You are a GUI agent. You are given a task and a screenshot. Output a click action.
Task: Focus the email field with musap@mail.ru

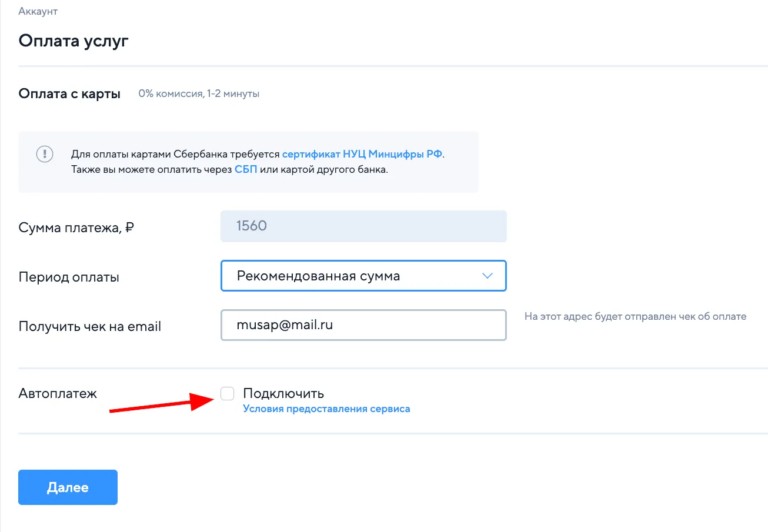coord(363,324)
